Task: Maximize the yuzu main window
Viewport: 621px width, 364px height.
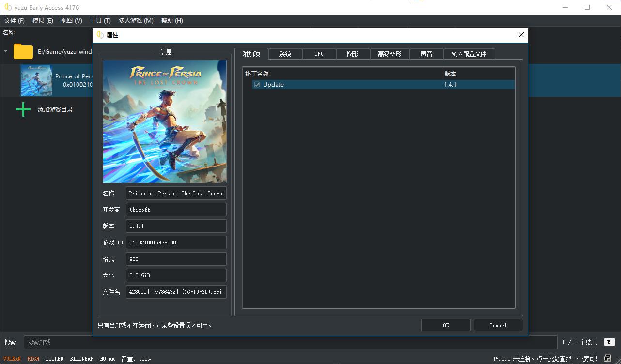Action: click(x=587, y=7)
